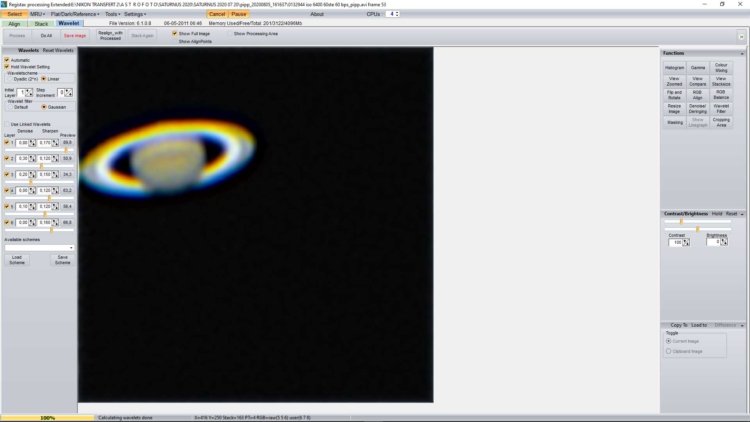Open the Wavelet Filter function

point(721,109)
